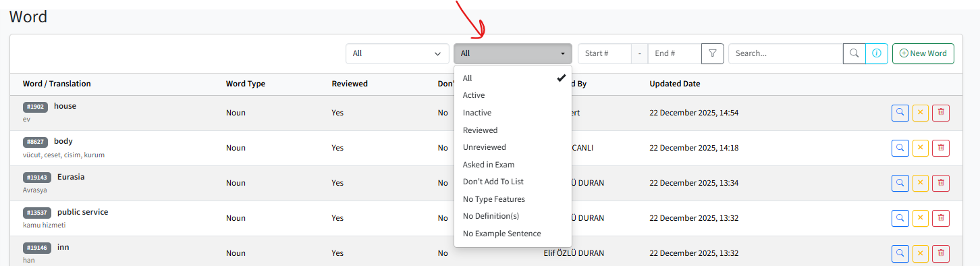Delete the Eurasia word row

pyautogui.click(x=941, y=183)
